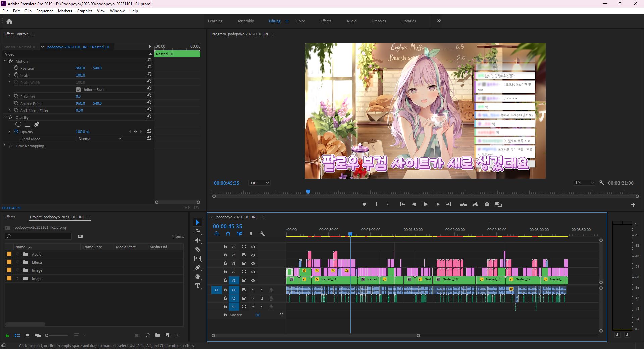The width and height of the screenshot is (644, 349).
Task: Click New Item button in Project panel
Action: (x=168, y=335)
